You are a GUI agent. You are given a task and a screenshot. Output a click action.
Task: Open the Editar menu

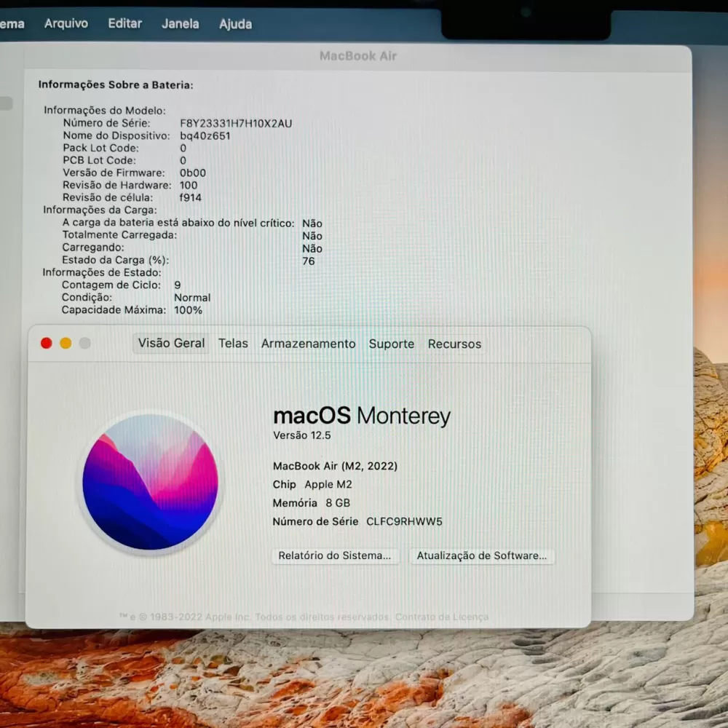point(125,23)
